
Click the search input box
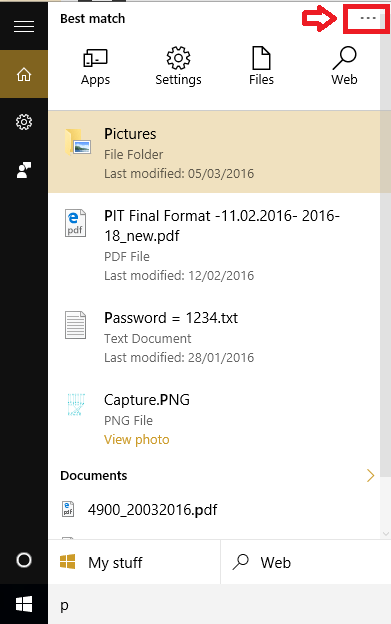point(220,604)
